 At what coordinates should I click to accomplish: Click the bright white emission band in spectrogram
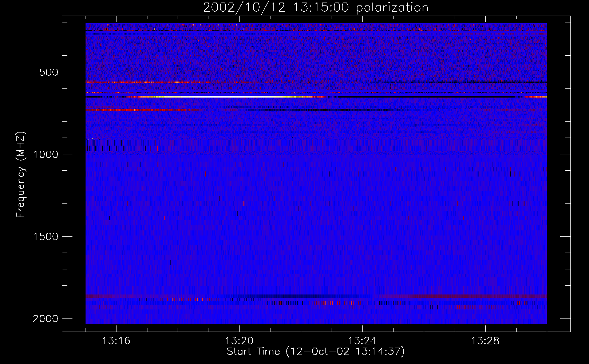[x=226, y=97]
